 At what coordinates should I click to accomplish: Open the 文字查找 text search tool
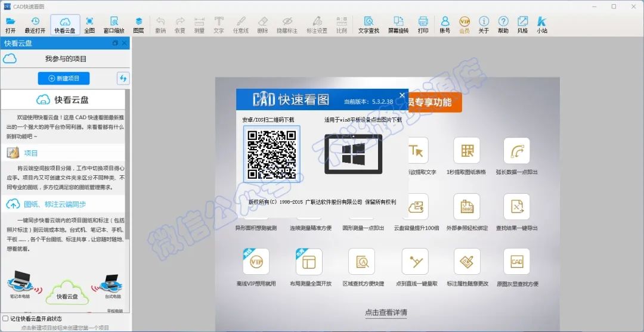[369, 25]
